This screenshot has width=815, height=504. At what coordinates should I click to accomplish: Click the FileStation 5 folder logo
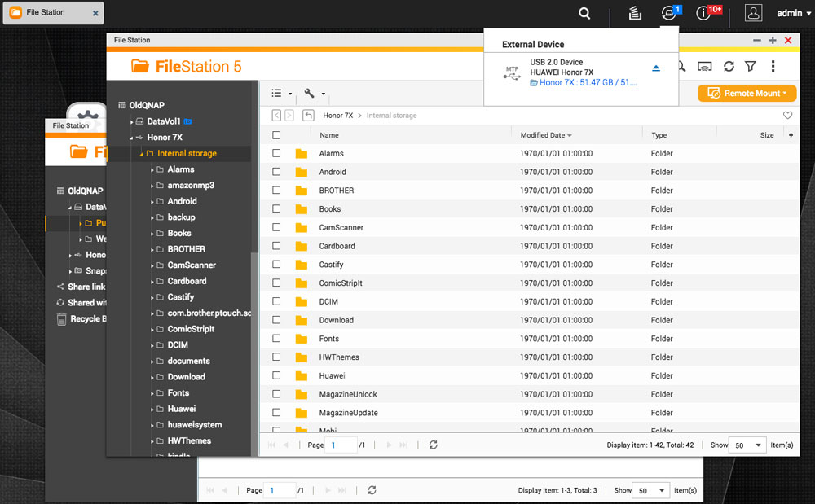tap(140, 66)
